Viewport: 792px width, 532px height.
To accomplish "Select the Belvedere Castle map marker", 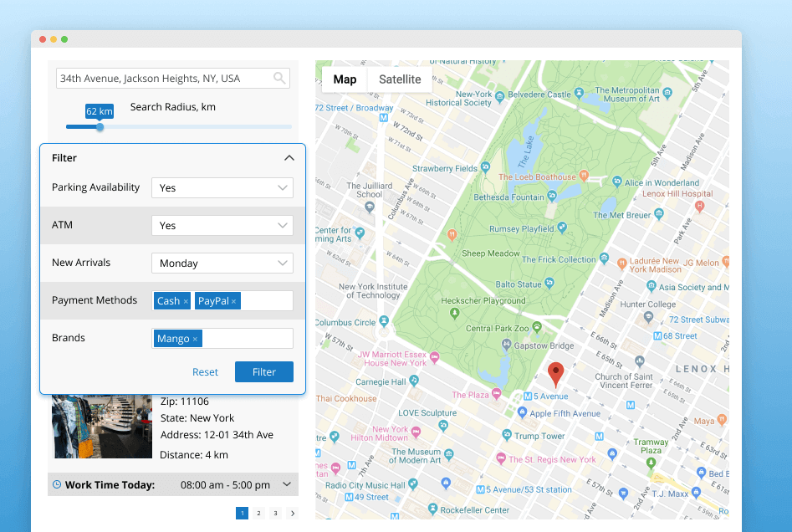I will [579, 93].
